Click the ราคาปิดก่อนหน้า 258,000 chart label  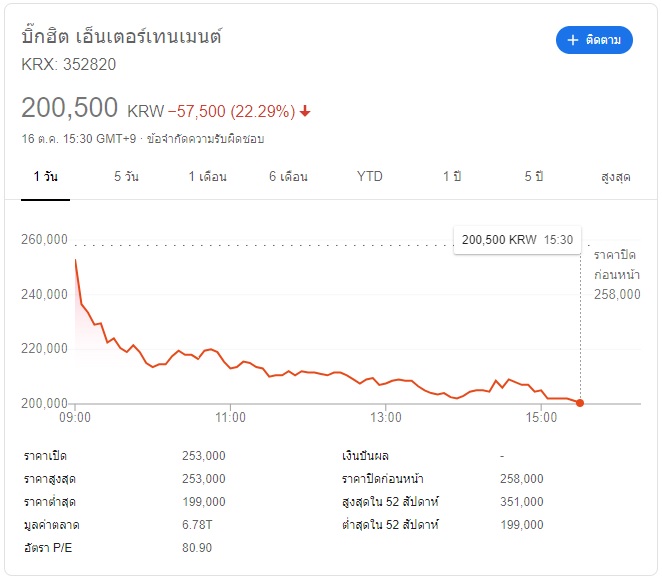point(617,274)
